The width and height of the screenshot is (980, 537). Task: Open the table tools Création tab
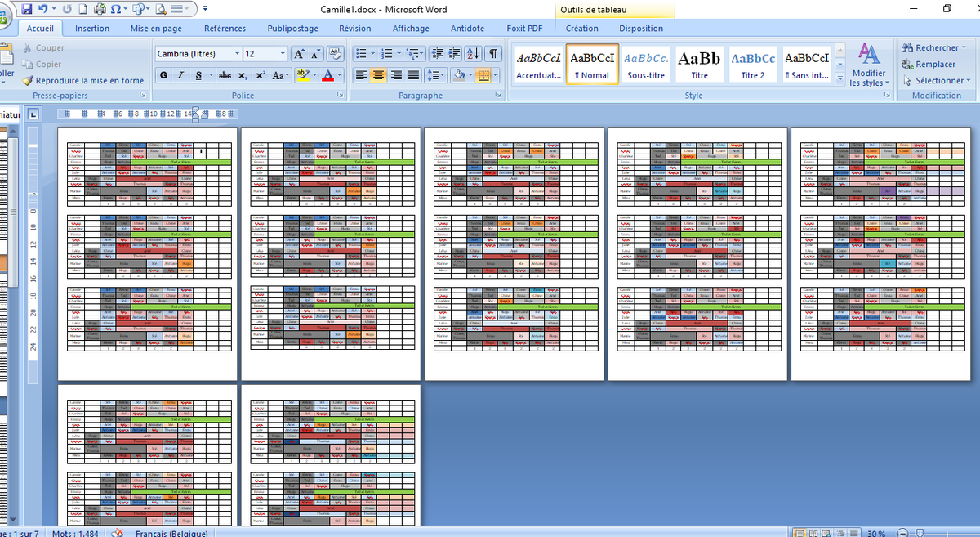(582, 28)
